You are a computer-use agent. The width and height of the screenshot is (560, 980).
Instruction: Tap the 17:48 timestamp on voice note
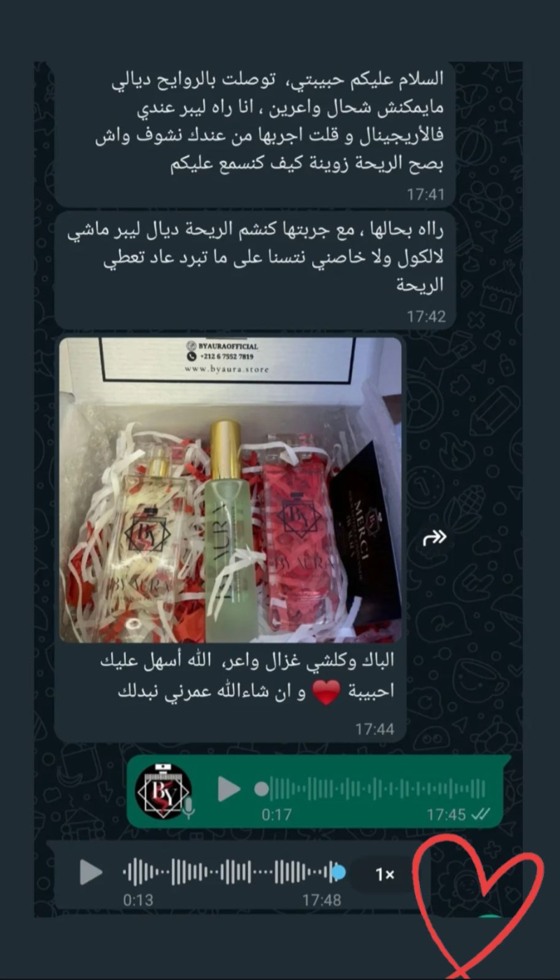coord(321,900)
